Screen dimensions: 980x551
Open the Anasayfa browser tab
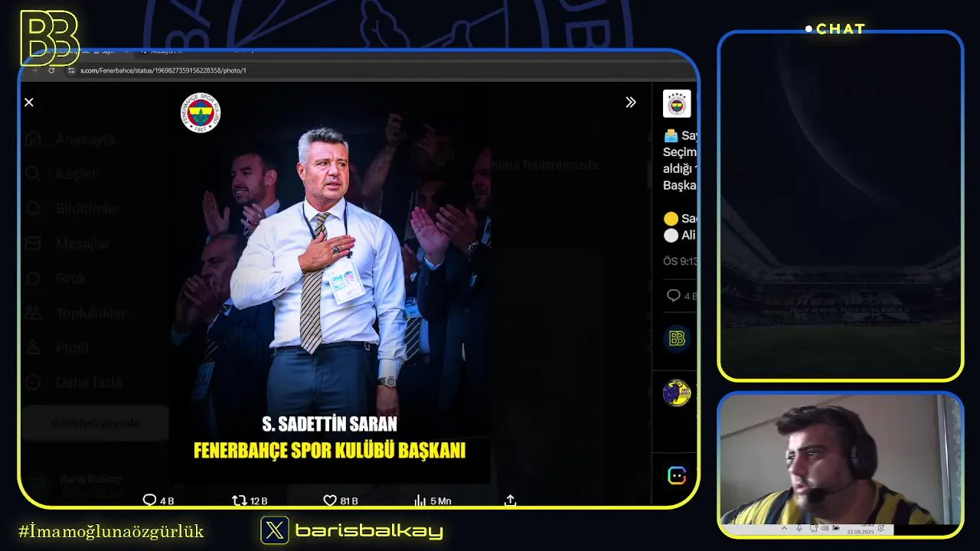pos(165,51)
